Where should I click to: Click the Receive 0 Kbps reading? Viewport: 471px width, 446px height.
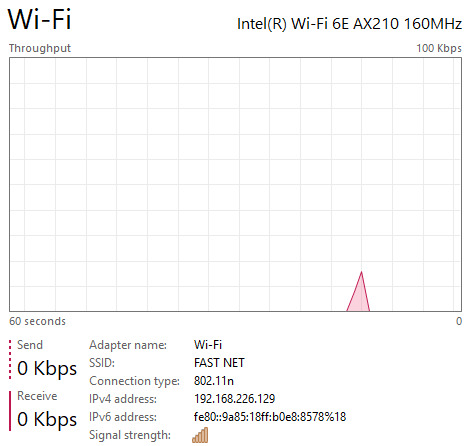click(47, 419)
